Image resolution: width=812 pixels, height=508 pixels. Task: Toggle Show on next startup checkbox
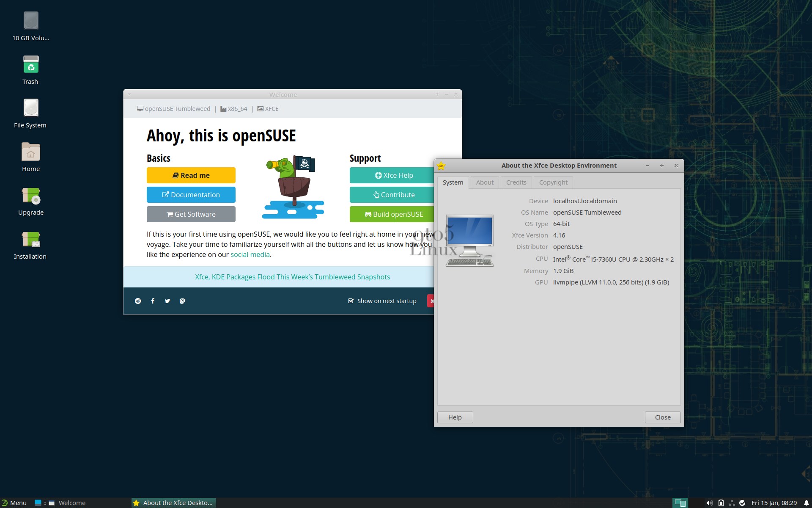click(351, 301)
